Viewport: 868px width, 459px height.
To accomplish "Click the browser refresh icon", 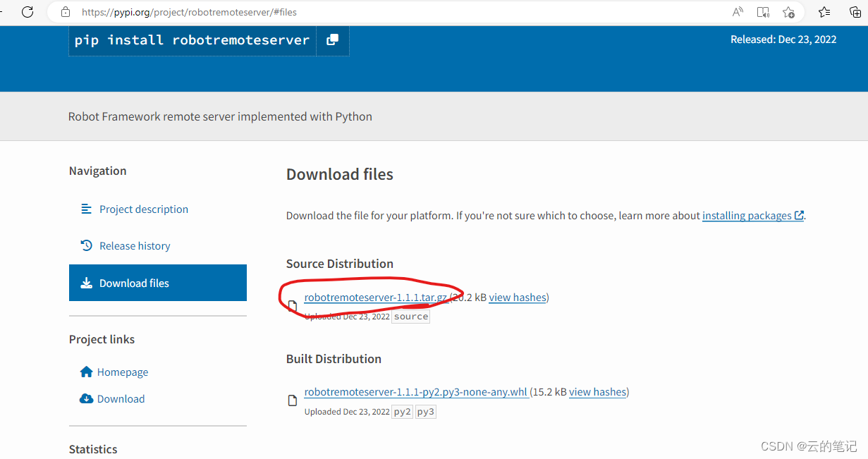I will coord(27,12).
